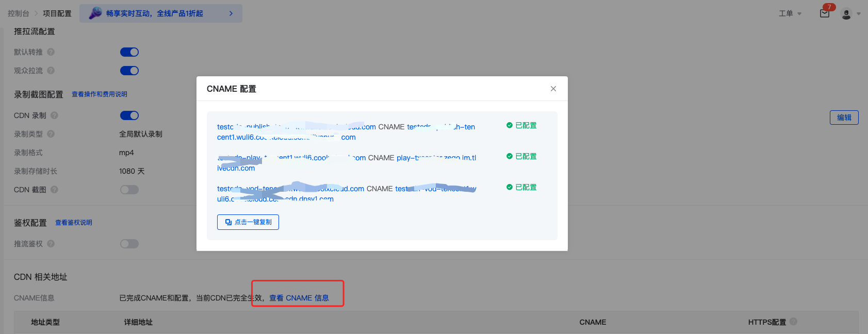Click help icon beside CDN 截图
The image size is (868, 334).
click(54, 190)
